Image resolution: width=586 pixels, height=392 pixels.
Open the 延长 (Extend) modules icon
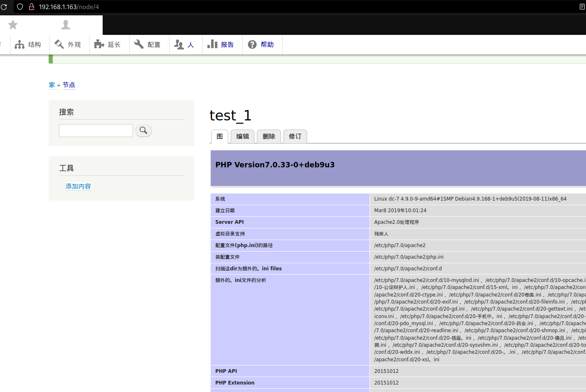click(x=99, y=44)
